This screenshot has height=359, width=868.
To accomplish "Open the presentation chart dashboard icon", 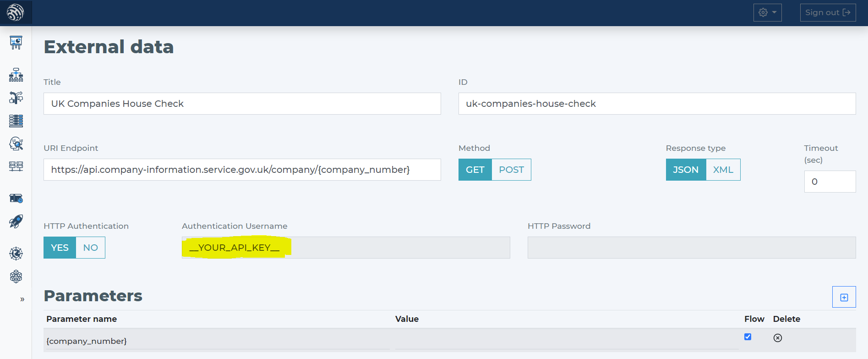I will [x=16, y=43].
